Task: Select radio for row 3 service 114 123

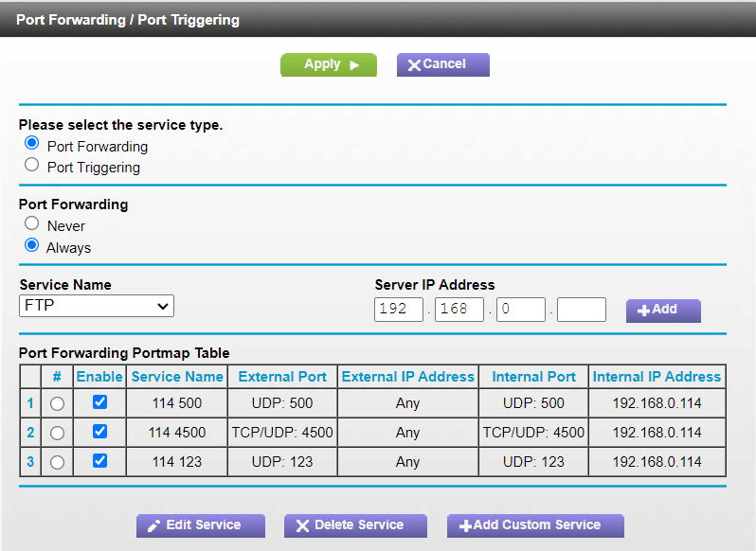Action: (58, 462)
